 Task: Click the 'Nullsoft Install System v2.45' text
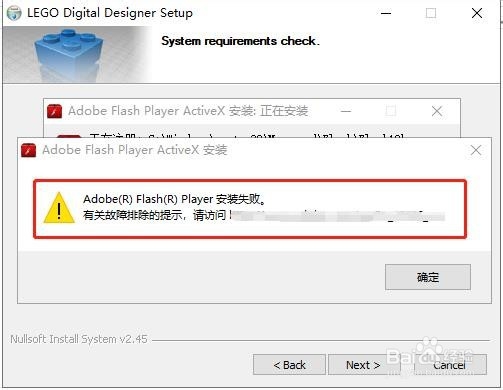79,339
